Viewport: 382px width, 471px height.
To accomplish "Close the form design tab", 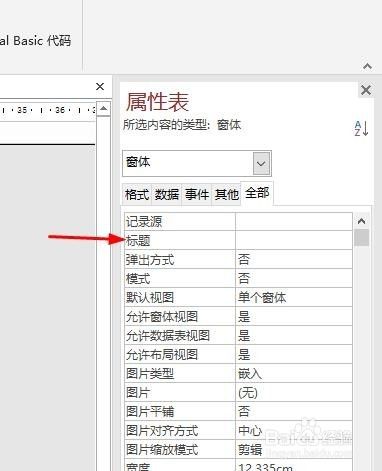I will 100,87.
